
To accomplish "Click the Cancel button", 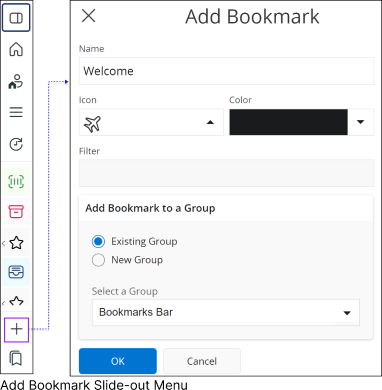I will 202,361.
